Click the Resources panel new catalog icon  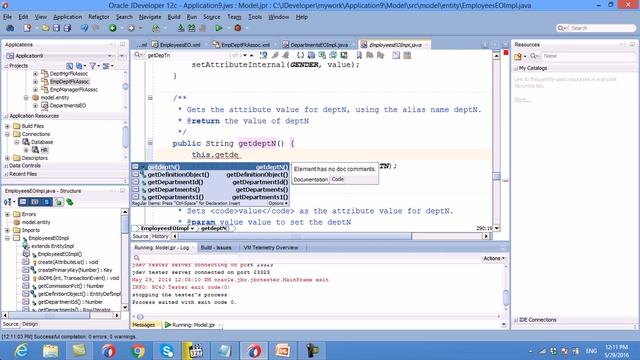click(x=518, y=56)
